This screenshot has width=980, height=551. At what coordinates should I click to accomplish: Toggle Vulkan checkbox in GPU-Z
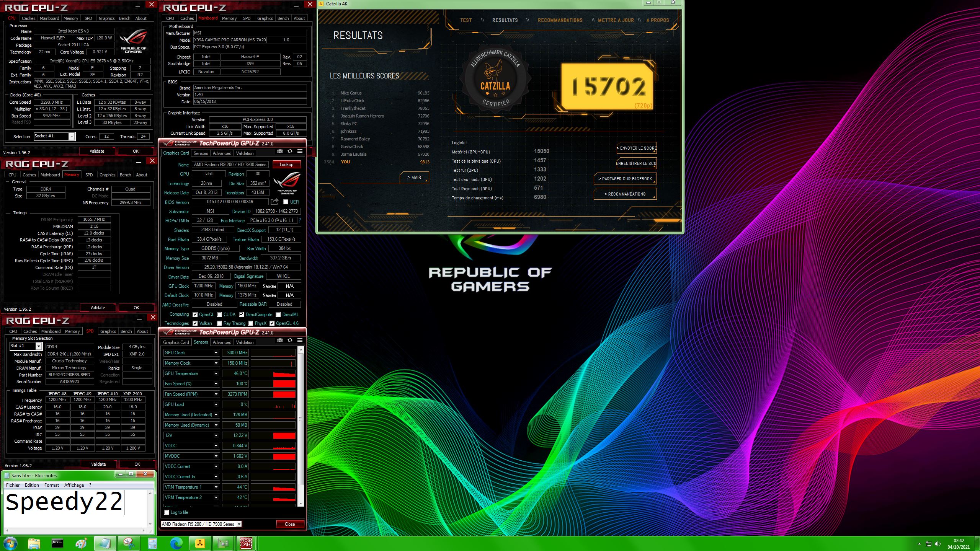(195, 323)
